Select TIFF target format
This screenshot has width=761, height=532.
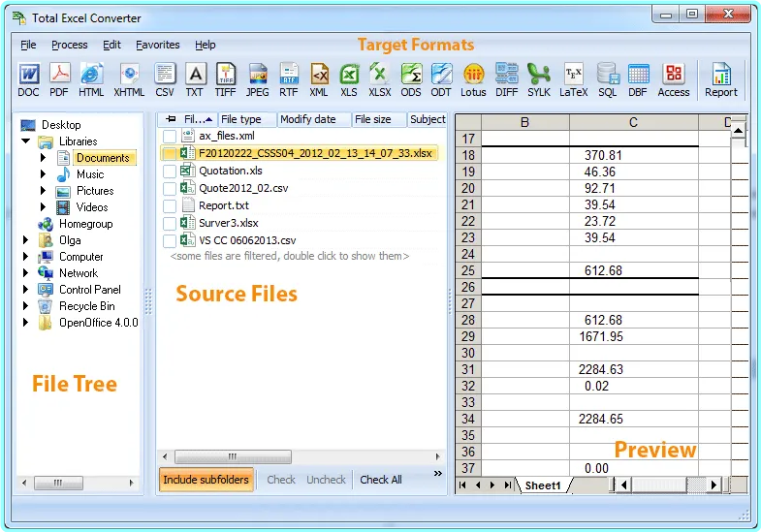[x=226, y=80]
